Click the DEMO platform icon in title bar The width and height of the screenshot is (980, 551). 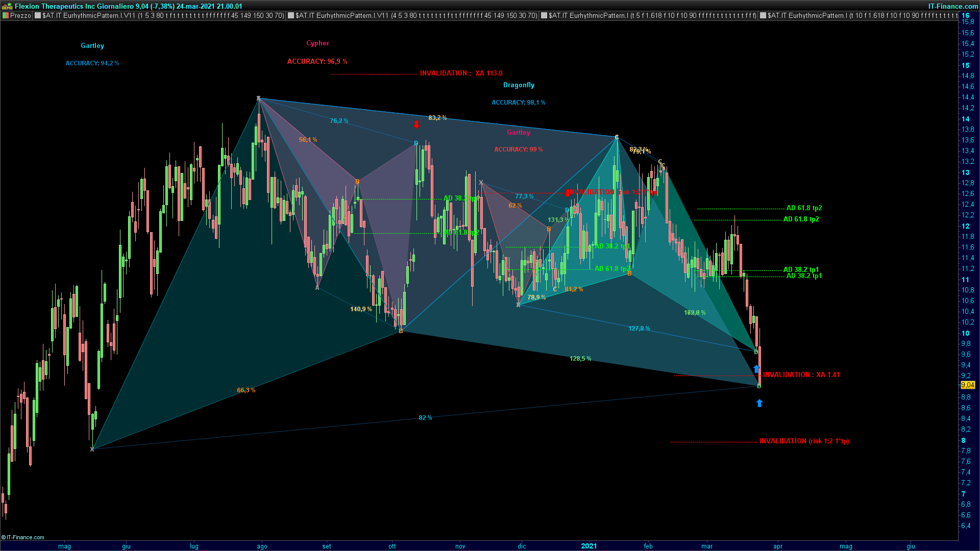7,6
